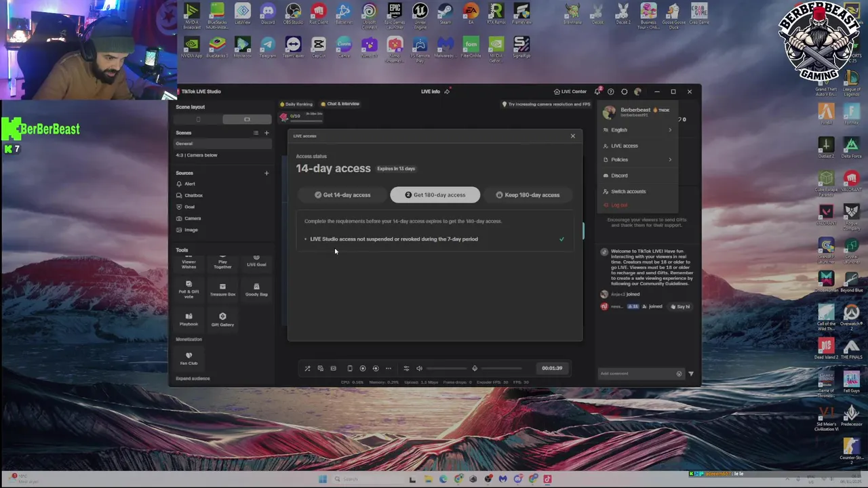Open the Treasure Box tool
Viewport: 868px width, 488px height.
point(222,289)
